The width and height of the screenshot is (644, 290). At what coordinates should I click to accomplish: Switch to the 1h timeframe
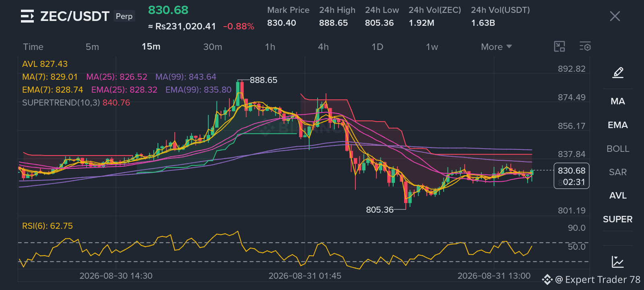tap(270, 47)
